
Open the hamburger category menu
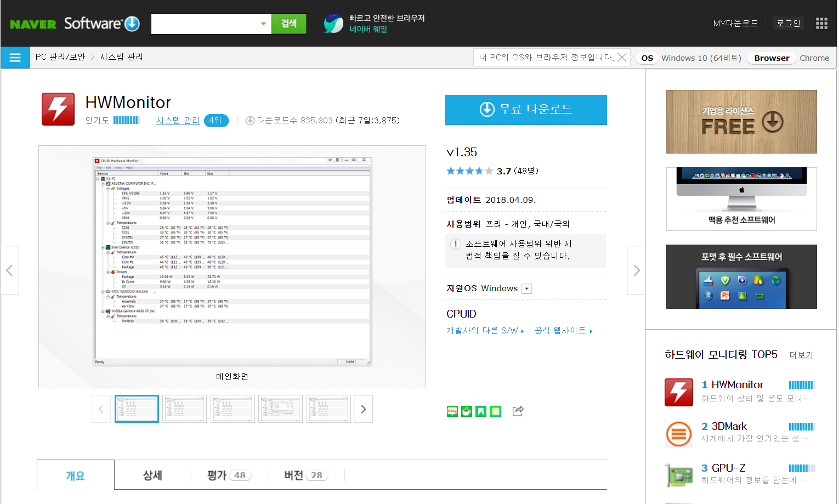pos(15,57)
